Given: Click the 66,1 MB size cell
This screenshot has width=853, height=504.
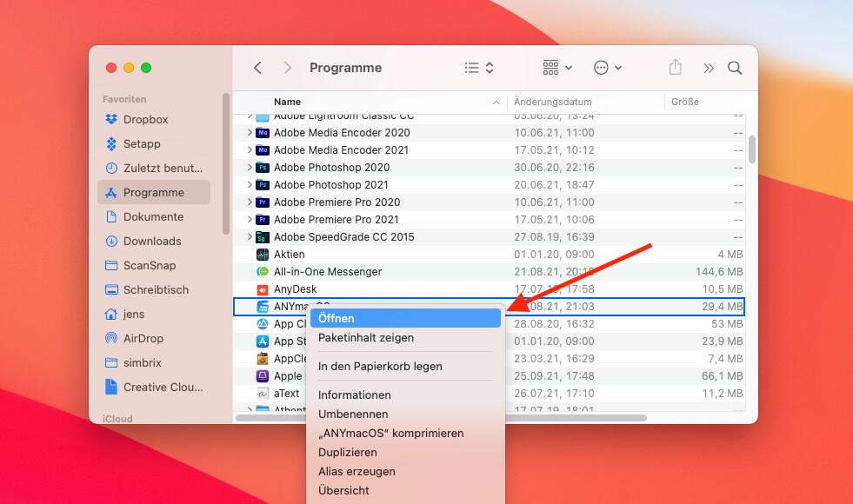Looking at the screenshot, I should pos(722,376).
